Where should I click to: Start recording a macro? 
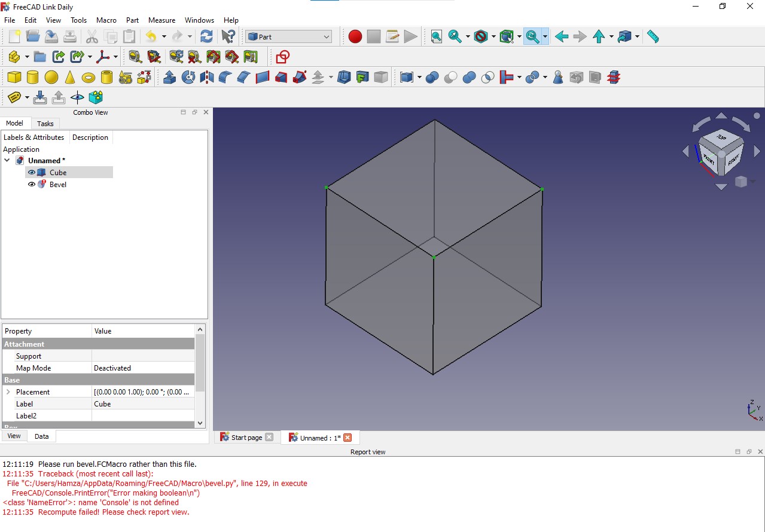point(355,36)
